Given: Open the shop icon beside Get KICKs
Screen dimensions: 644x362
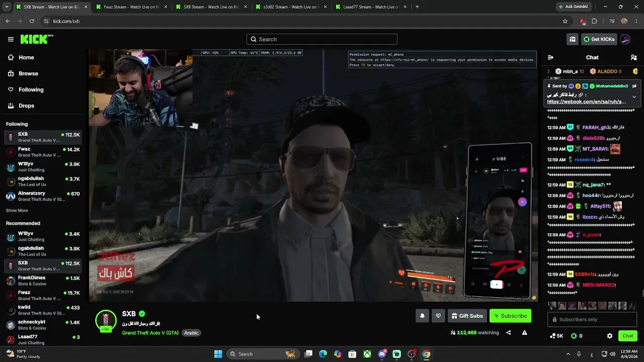Looking at the screenshot, I should (x=573, y=39).
